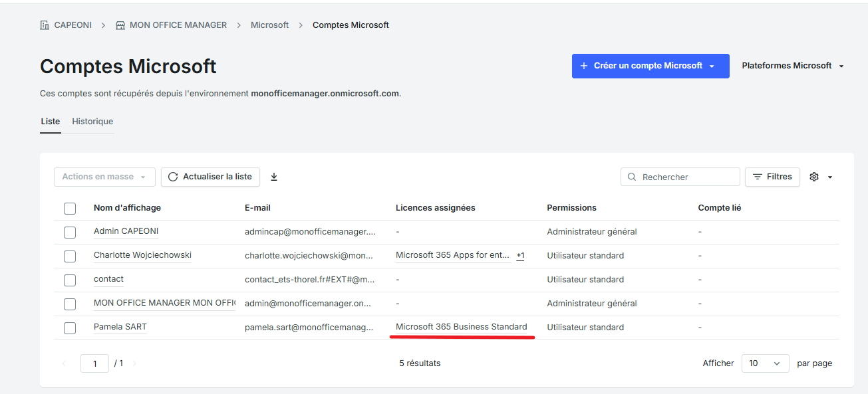Click the Licences assignées column header

click(x=436, y=208)
